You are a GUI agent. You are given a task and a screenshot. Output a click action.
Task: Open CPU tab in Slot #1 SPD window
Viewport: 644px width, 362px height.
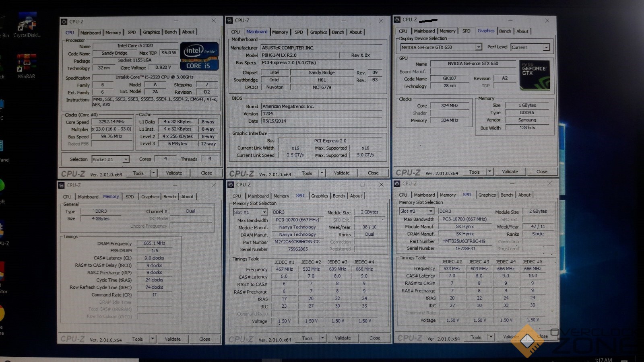click(x=237, y=196)
